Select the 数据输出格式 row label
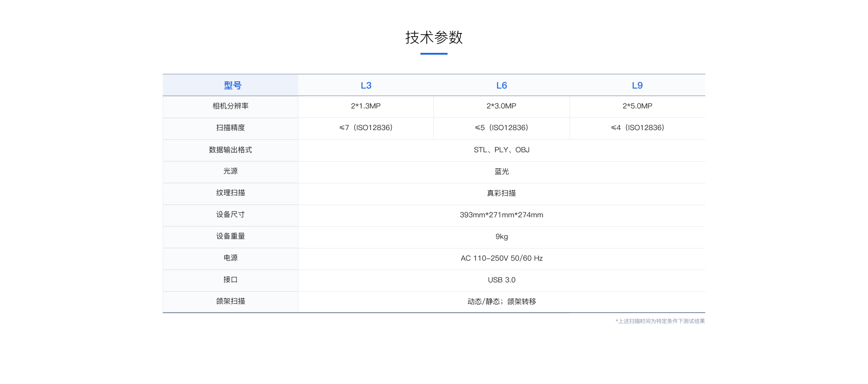Screen dimensions: 868x384 pos(231,150)
